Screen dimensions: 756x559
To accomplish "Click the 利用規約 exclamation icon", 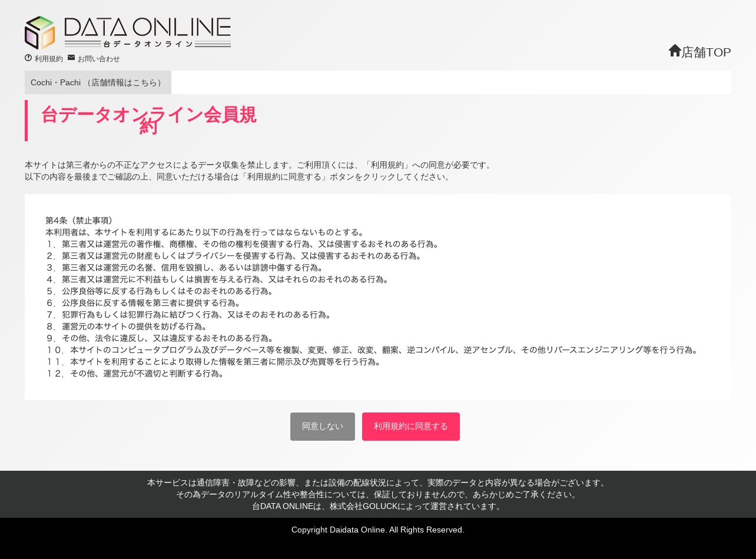I will [x=28, y=58].
